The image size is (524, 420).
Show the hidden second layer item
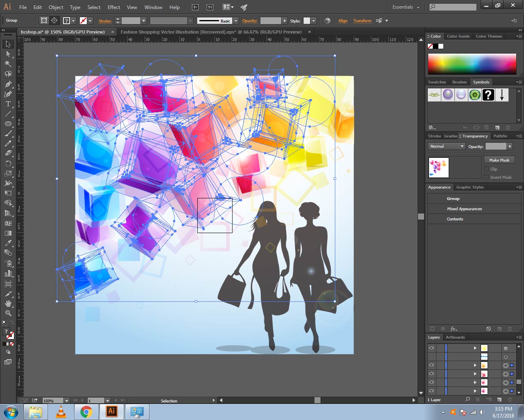tap(431, 357)
